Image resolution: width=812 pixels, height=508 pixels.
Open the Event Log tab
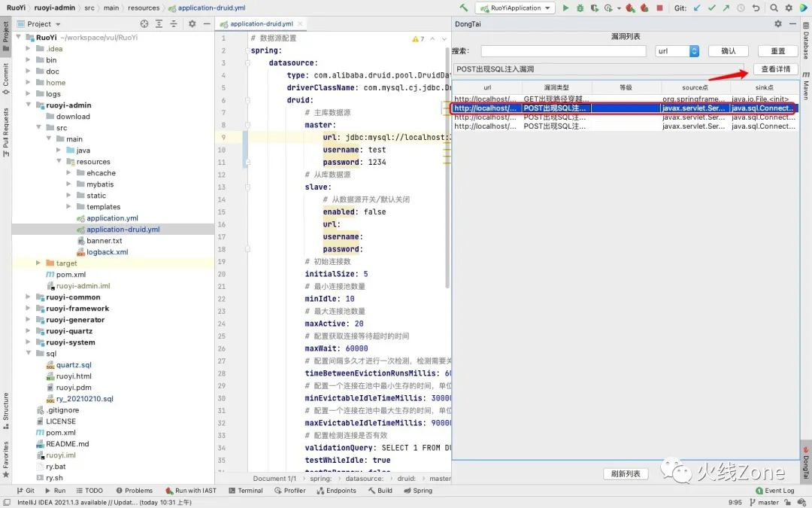(x=774, y=491)
